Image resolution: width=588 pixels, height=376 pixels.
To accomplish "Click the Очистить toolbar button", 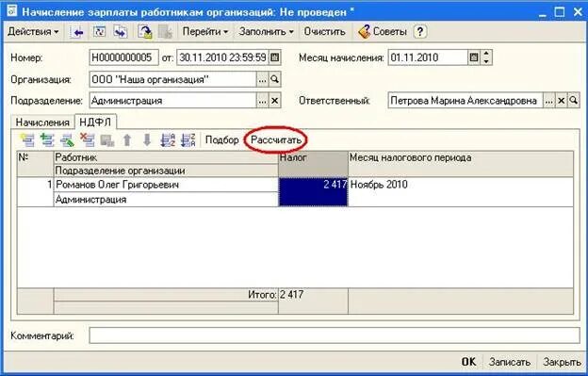I will [x=324, y=32].
